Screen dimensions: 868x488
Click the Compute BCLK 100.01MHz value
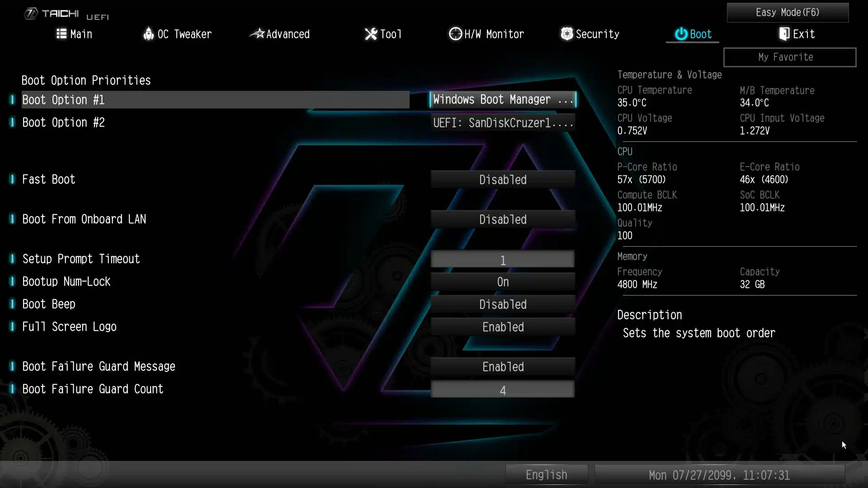(640, 208)
